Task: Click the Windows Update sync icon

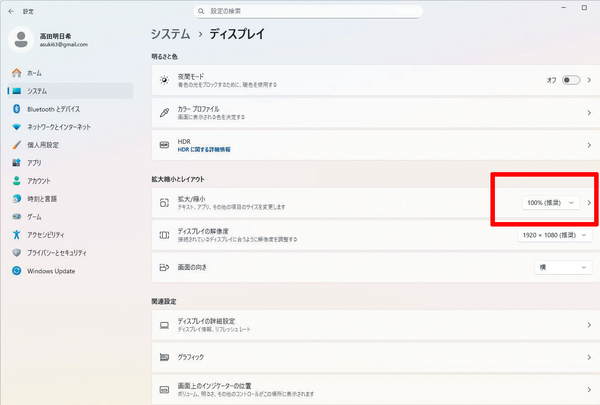Action: (x=16, y=271)
